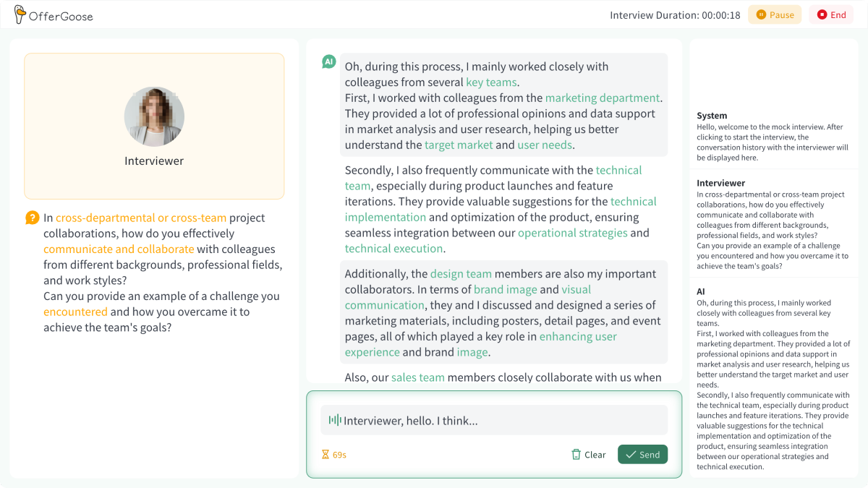868x488 pixels.
Task: Click the interviewer avatar photo
Action: pyautogui.click(x=154, y=117)
